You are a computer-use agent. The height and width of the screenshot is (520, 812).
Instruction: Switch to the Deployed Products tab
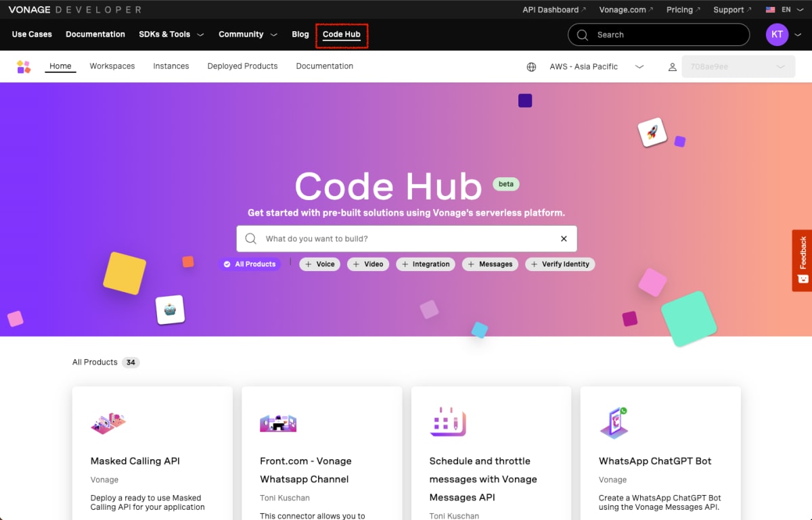click(243, 66)
